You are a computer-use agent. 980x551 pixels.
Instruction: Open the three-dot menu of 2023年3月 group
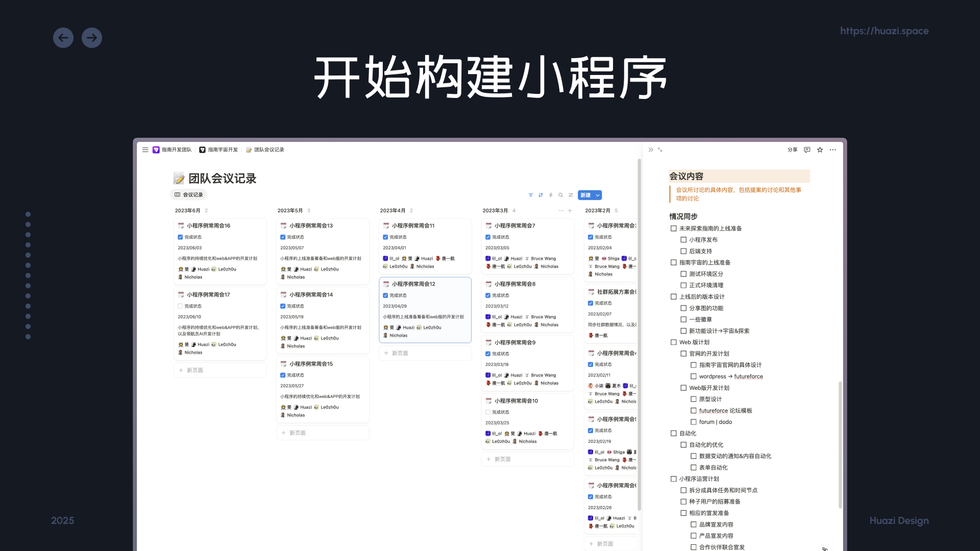tap(561, 210)
